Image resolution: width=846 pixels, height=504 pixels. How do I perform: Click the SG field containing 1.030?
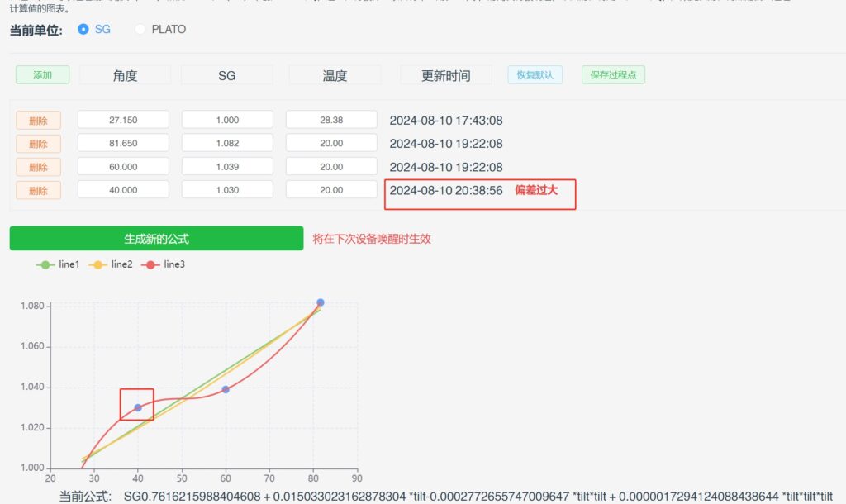pos(227,189)
